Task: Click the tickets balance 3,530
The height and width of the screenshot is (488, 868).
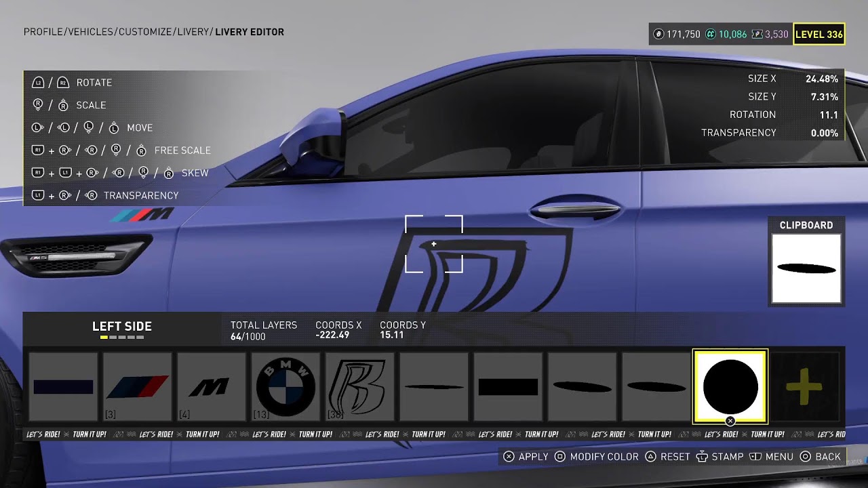Action: click(776, 34)
